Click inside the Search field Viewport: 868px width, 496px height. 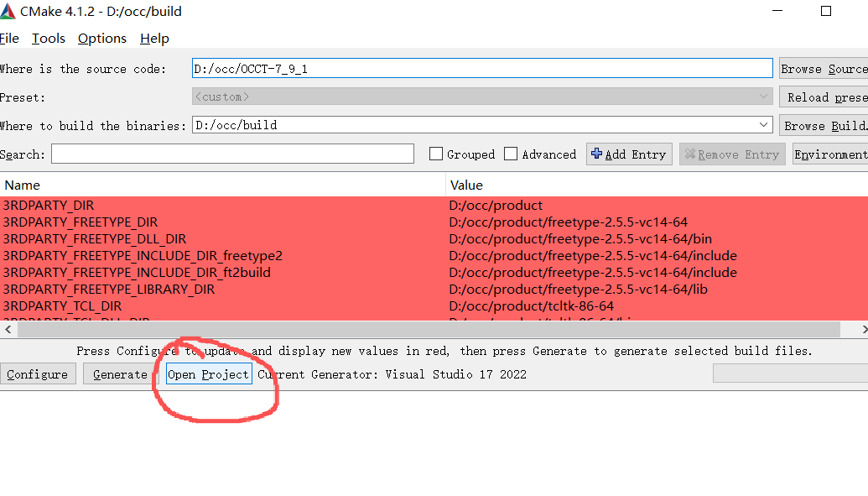(x=232, y=154)
